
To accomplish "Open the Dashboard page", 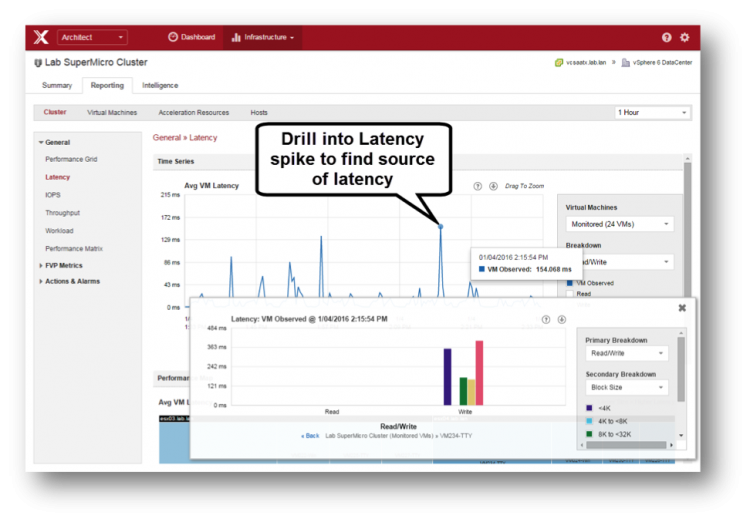I will [191, 37].
